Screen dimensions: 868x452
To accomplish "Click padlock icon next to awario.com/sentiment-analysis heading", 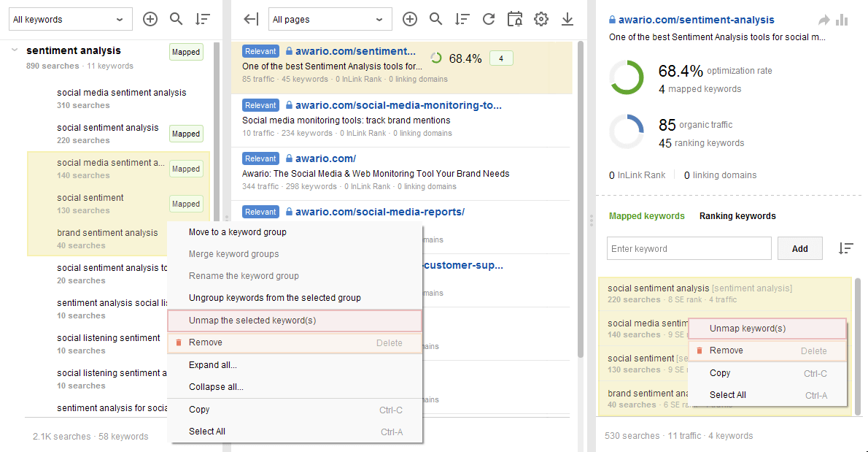I will point(612,20).
